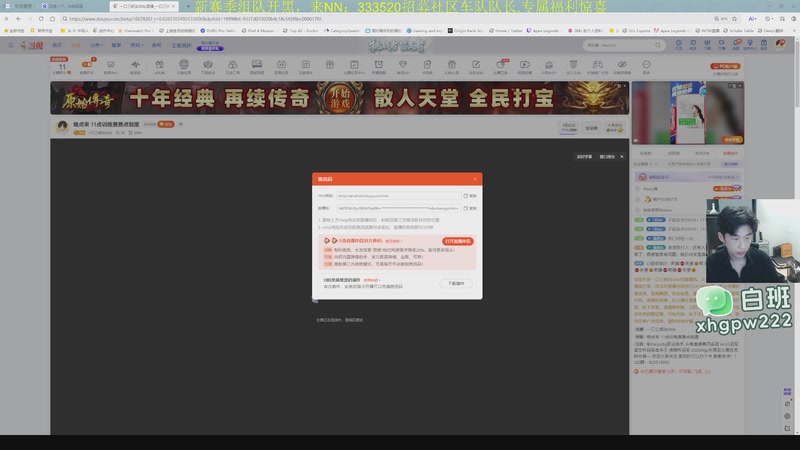The width and height of the screenshot is (800, 450).
Task: Click the browser address bar
Action: coord(385,18)
